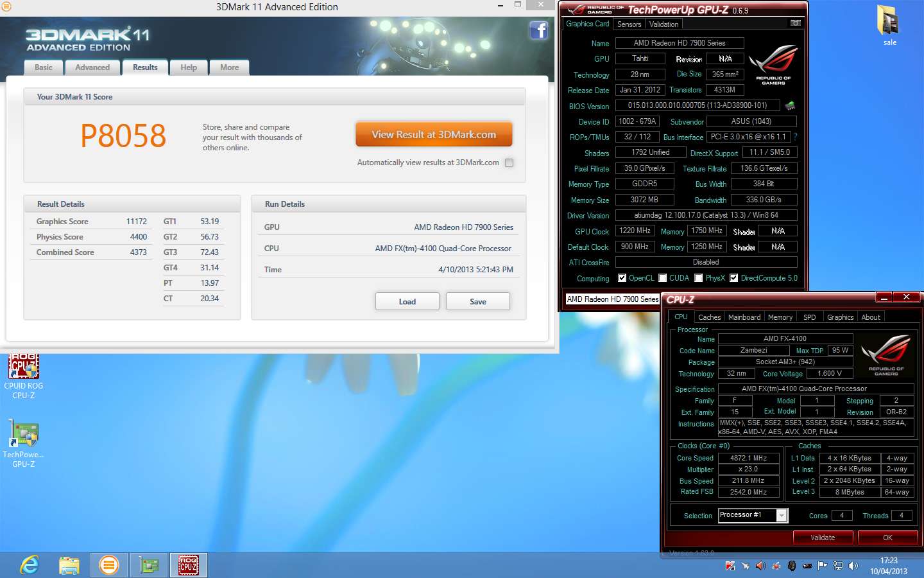The width and height of the screenshot is (924, 578).
Task: Click the jet plane tray icon
Action: [x=745, y=566]
